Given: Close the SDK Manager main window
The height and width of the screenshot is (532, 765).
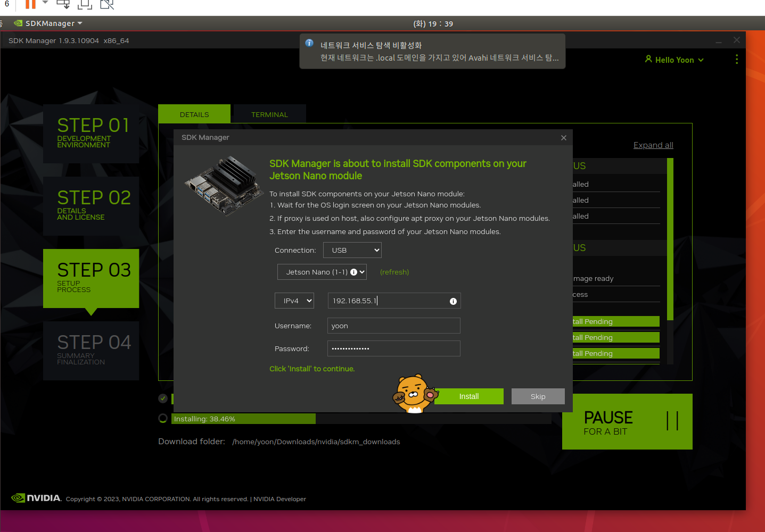Looking at the screenshot, I should 737,40.
